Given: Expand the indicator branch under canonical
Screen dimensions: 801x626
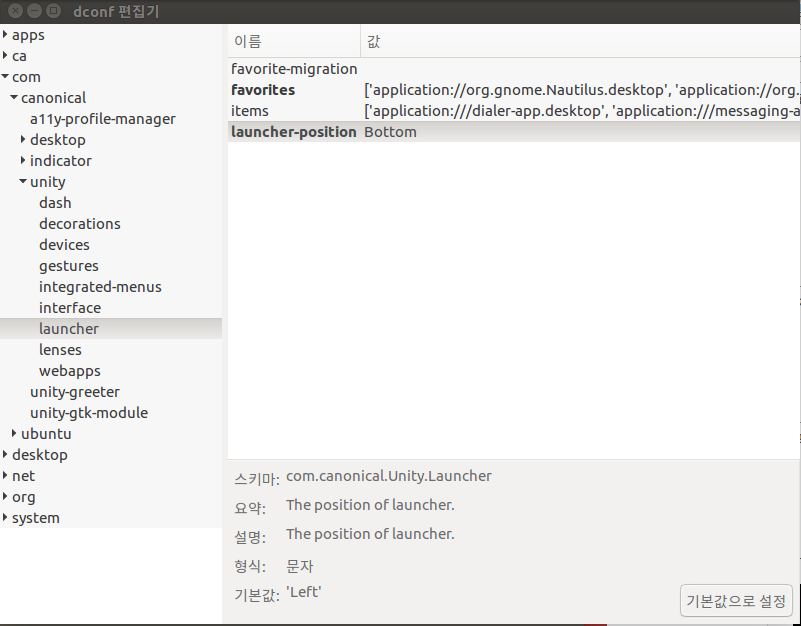Looking at the screenshot, I should [22, 160].
